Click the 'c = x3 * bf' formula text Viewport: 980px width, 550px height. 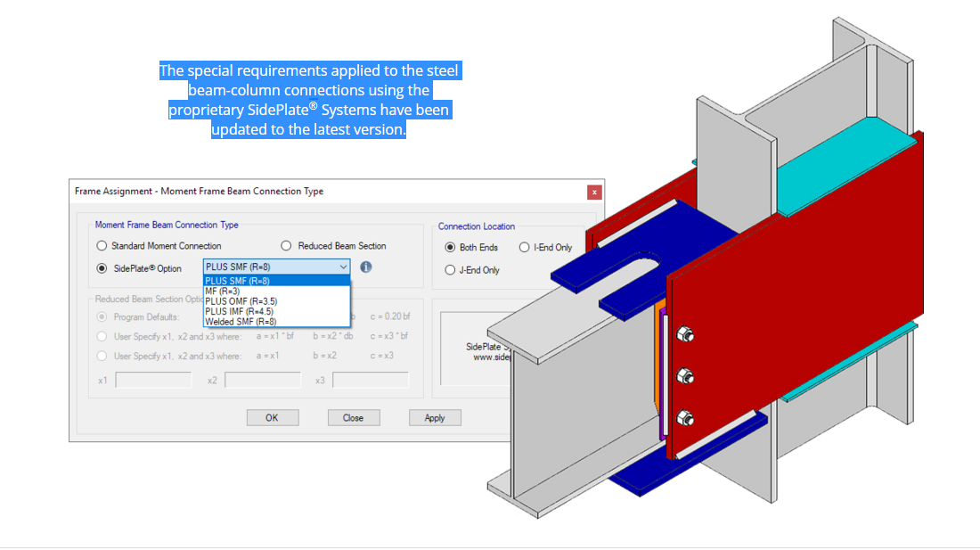point(388,336)
